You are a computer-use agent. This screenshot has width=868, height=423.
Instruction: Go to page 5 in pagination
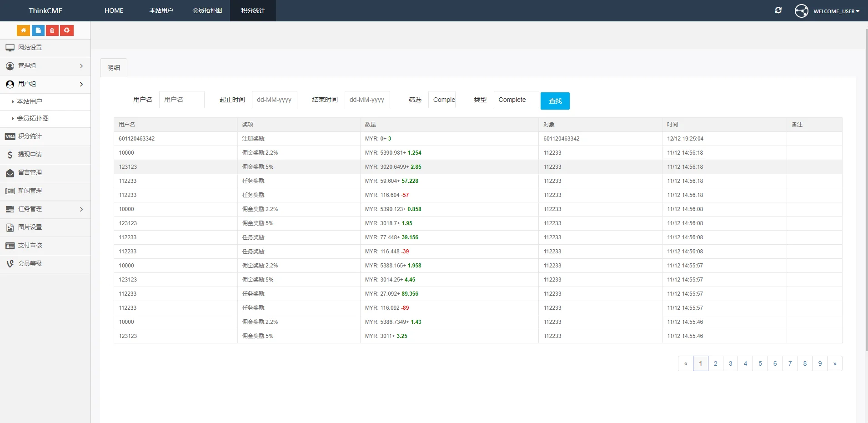760,363
